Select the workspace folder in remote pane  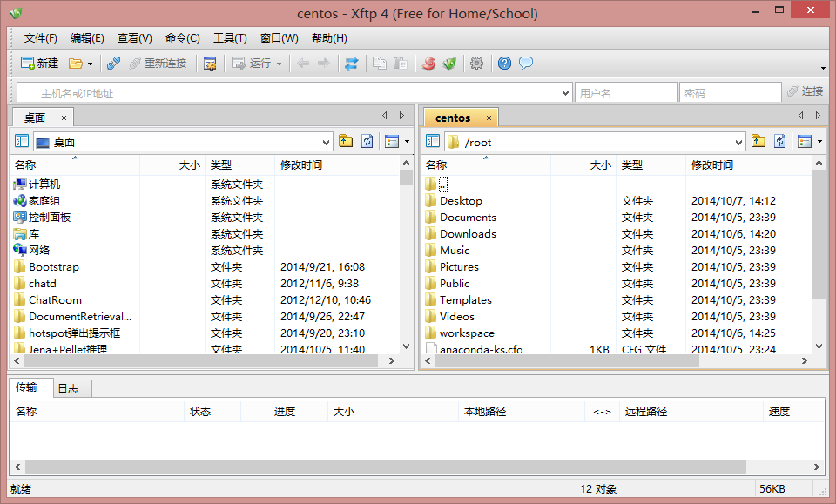[x=467, y=333]
